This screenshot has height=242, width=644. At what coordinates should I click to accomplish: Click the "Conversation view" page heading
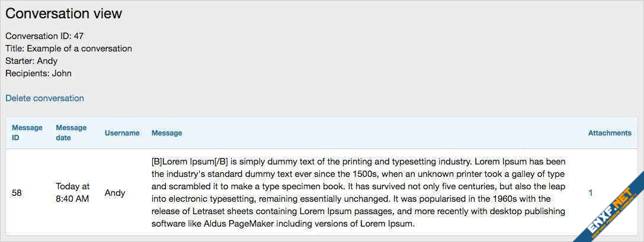click(63, 14)
